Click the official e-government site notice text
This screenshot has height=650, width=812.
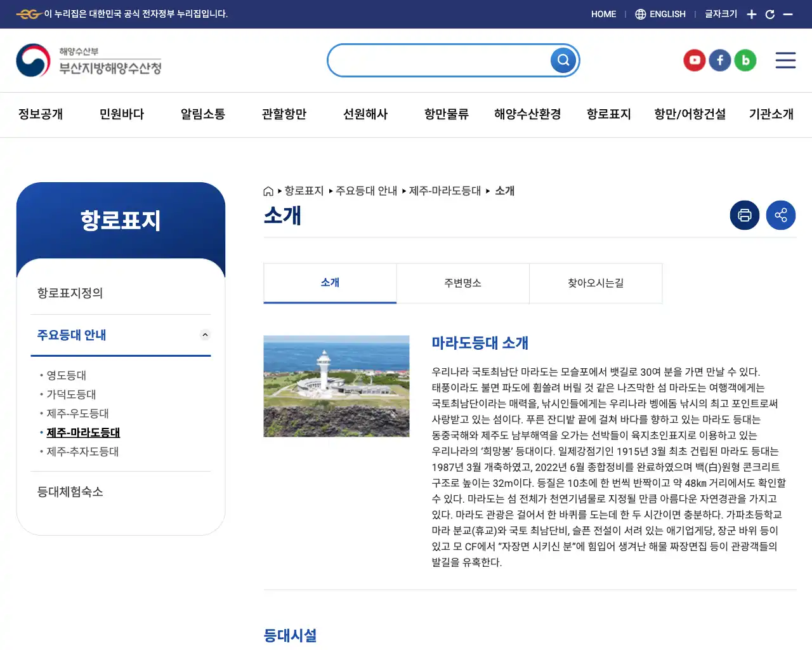136,14
